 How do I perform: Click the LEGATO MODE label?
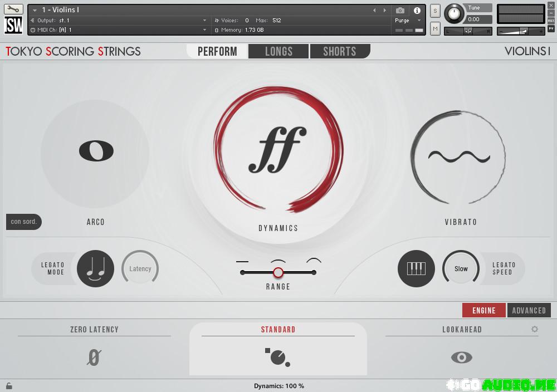pos(52,268)
